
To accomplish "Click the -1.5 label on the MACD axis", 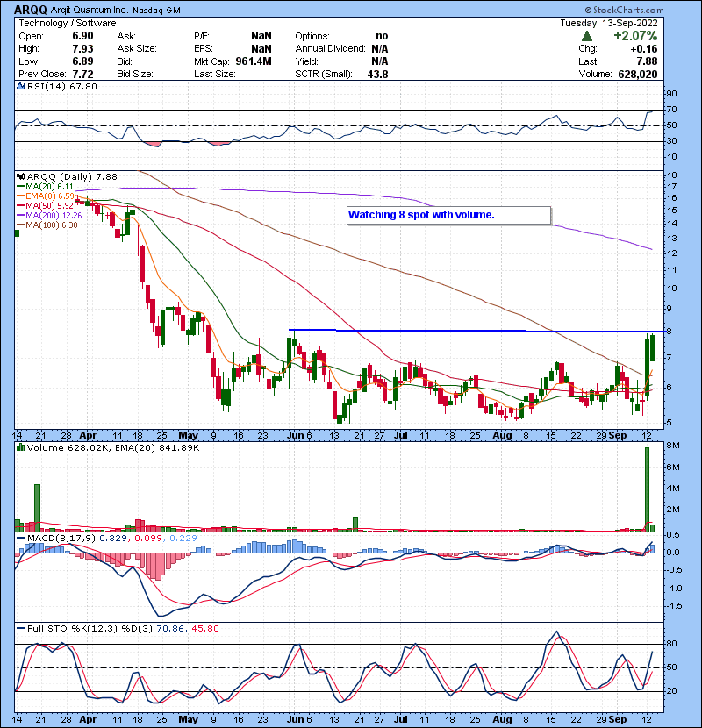I will coord(674,606).
